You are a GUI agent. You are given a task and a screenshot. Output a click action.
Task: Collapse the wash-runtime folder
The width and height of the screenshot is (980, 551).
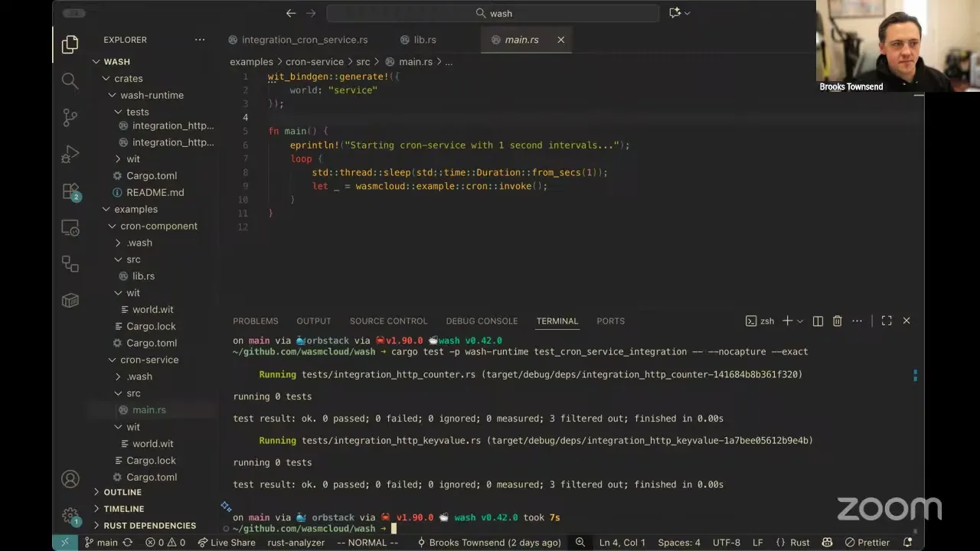click(113, 95)
